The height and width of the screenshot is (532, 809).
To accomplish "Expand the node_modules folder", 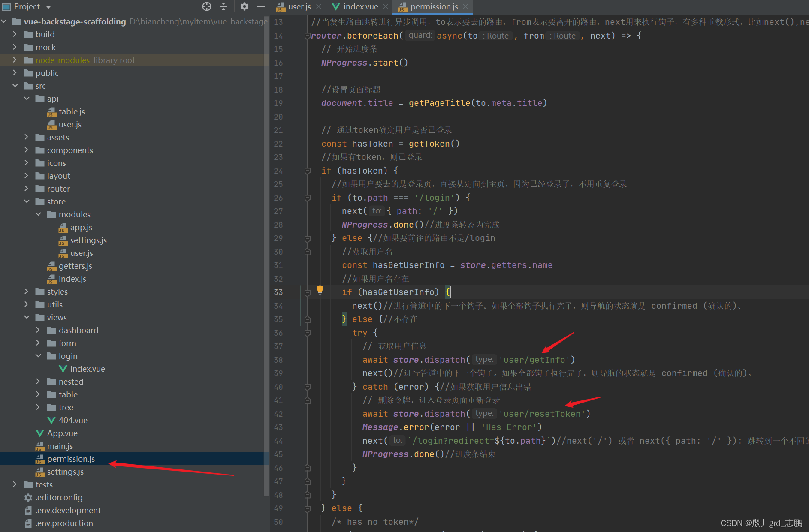I will tap(15, 60).
